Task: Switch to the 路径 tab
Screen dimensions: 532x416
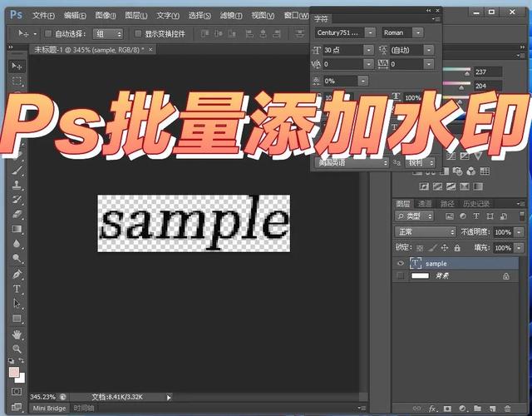Action: pos(447,204)
